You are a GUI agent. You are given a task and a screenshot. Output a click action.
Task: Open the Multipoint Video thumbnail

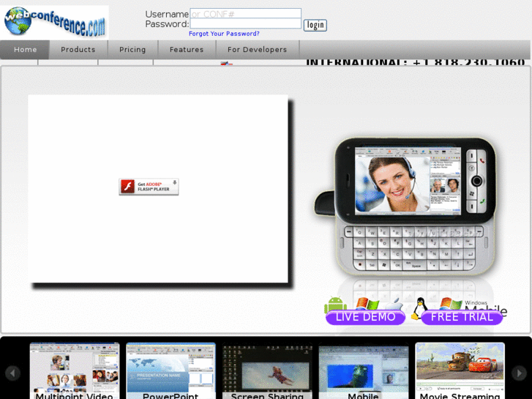[x=75, y=370]
